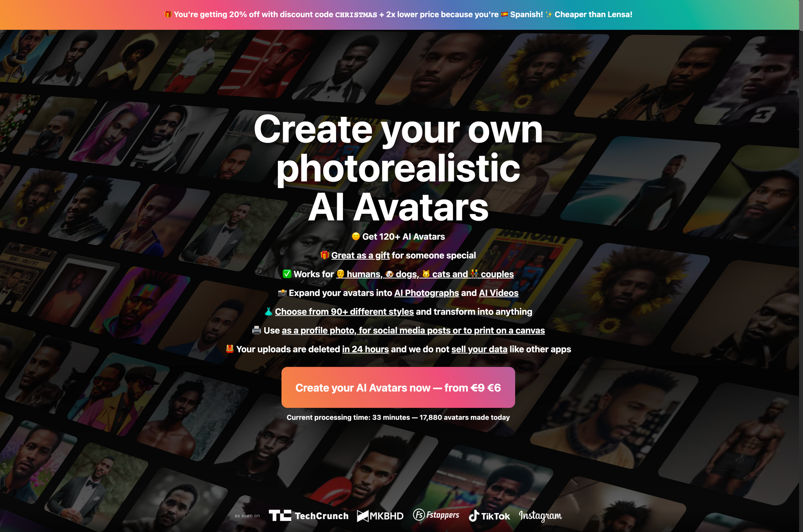Open the Great as a gift link

click(x=361, y=256)
